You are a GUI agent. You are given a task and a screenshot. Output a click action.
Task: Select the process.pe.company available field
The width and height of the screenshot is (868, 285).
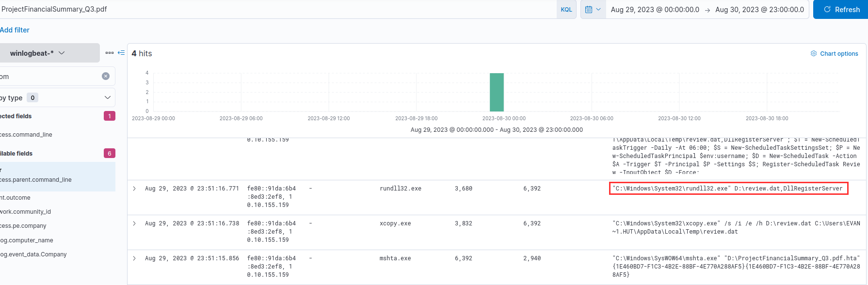coord(23,226)
